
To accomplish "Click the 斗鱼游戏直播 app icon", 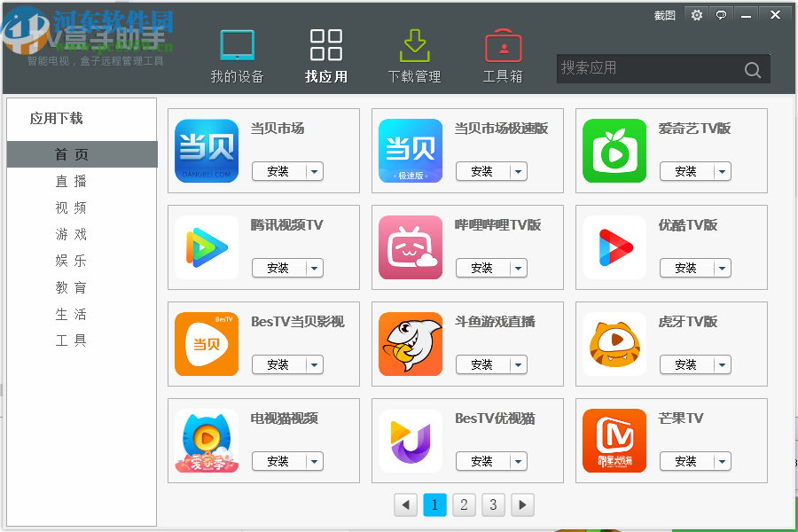I will pyautogui.click(x=411, y=344).
